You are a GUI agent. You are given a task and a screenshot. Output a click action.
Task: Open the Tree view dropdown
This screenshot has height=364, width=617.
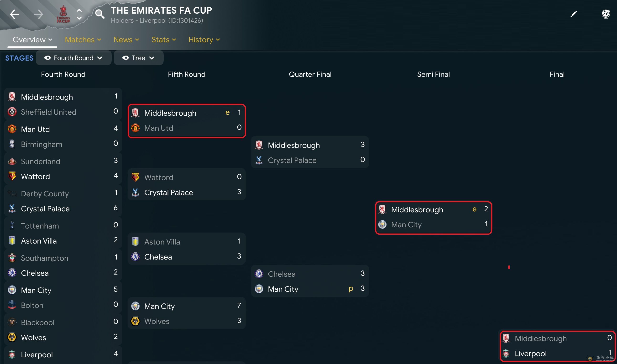(x=139, y=58)
